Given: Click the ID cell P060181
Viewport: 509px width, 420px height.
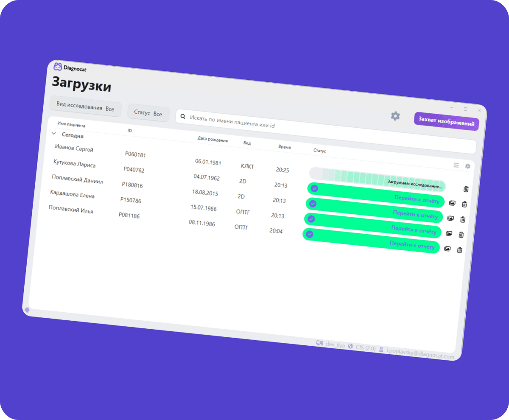Looking at the screenshot, I should 135,155.
